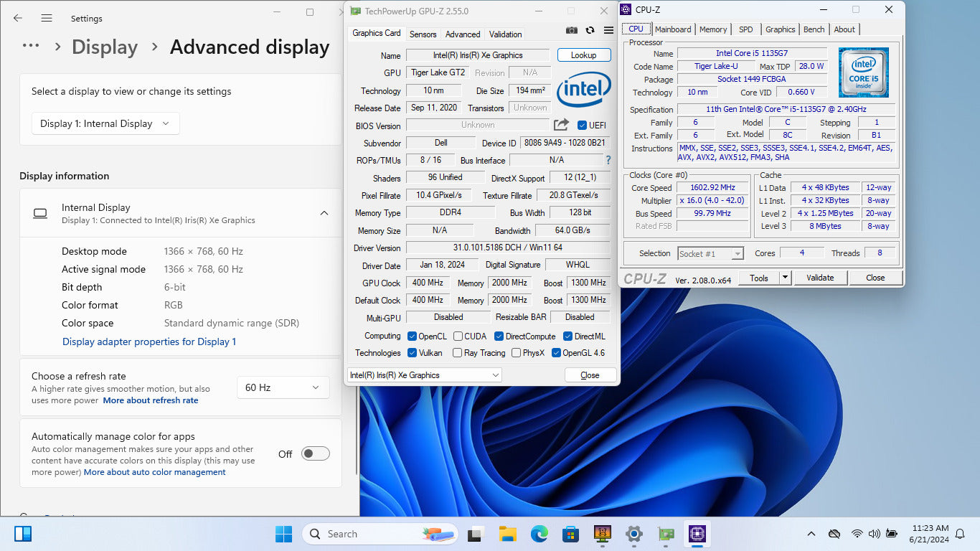Switch to the Advanced tab in GPU-Z
Image resolution: width=980 pixels, height=551 pixels.
point(463,34)
